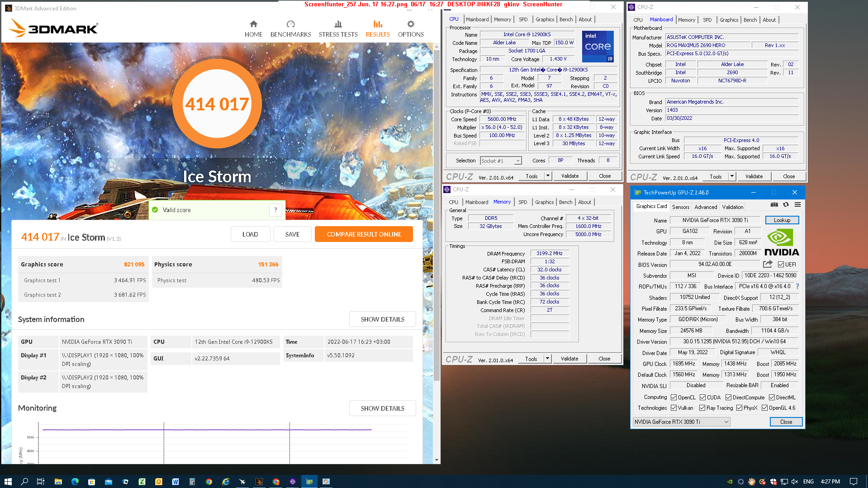Image resolution: width=868 pixels, height=488 pixels.
Task: Click the Valid score help question mark
Action: coord(275,210)
